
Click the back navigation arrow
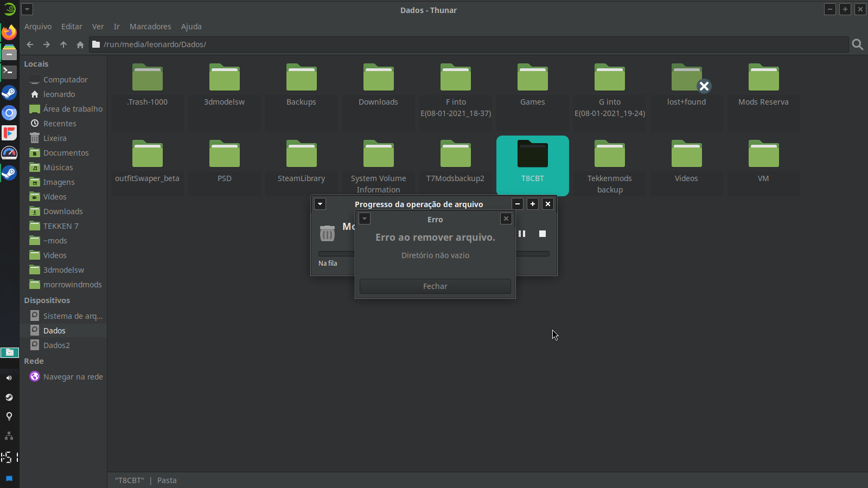30,44
